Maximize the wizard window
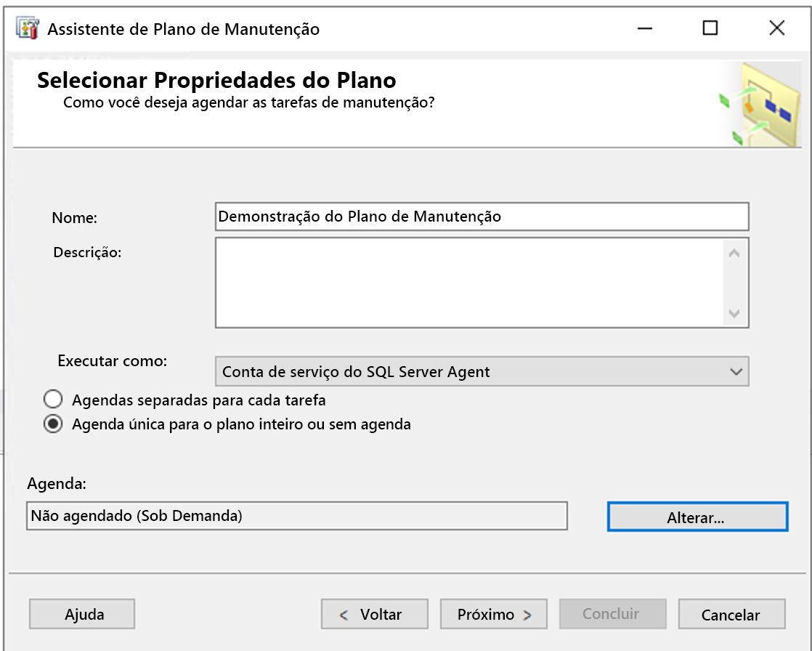The height and width of the screenshot is (651, 812). click(710, 28)
